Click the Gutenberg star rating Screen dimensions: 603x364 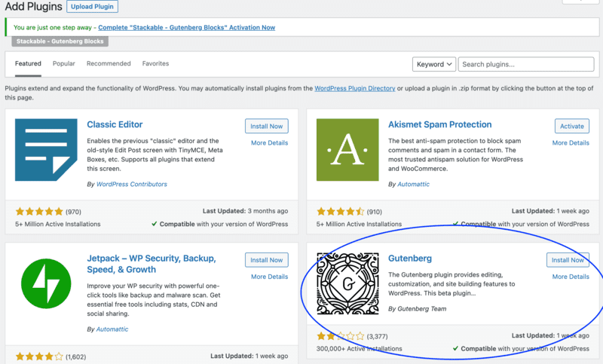pyautogui.click(x=341, y=336)
